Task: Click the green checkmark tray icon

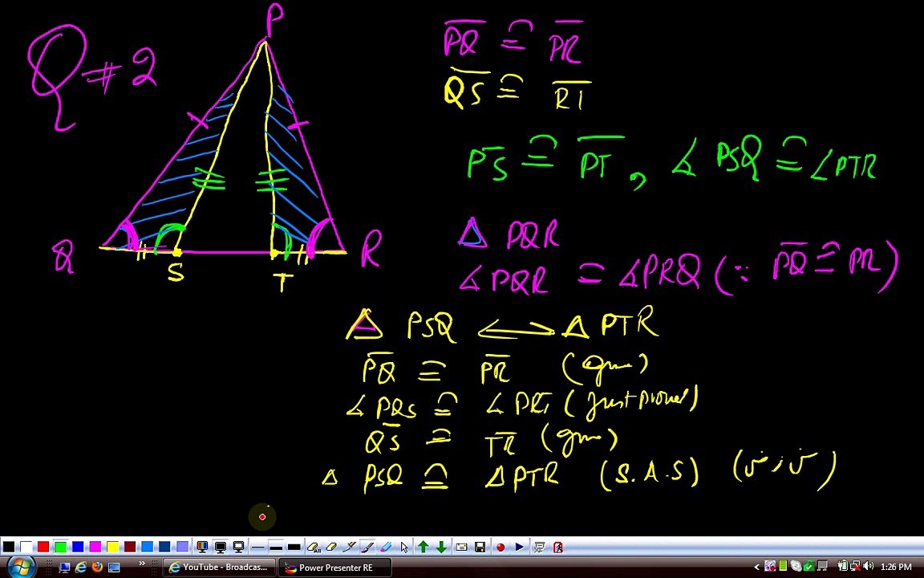Action: 809,566
